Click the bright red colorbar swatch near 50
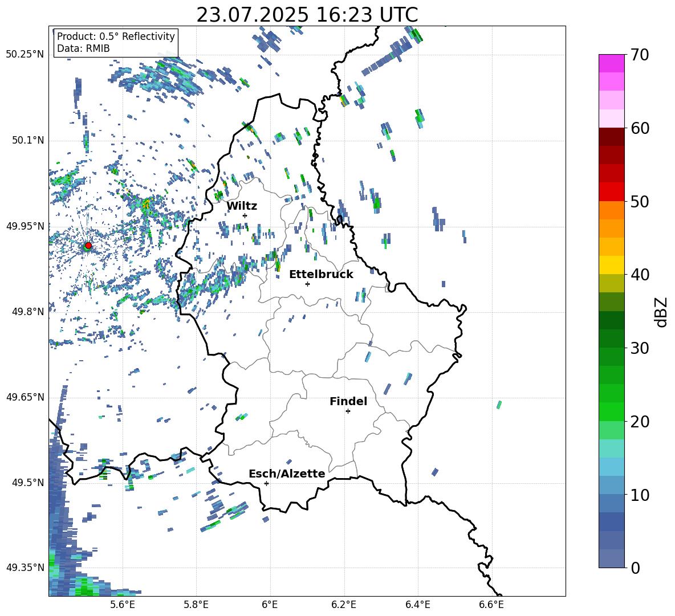Screen dimensions: 675x616 click(x=611, y=192)
